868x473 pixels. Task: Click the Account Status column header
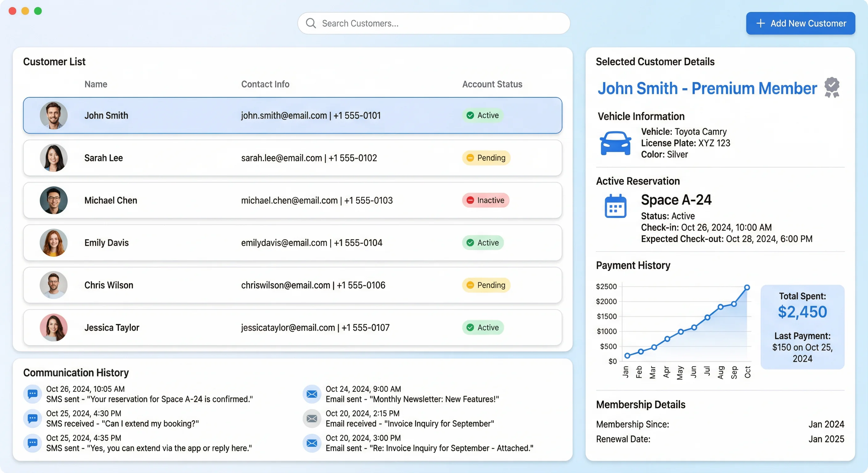point(492,84)
